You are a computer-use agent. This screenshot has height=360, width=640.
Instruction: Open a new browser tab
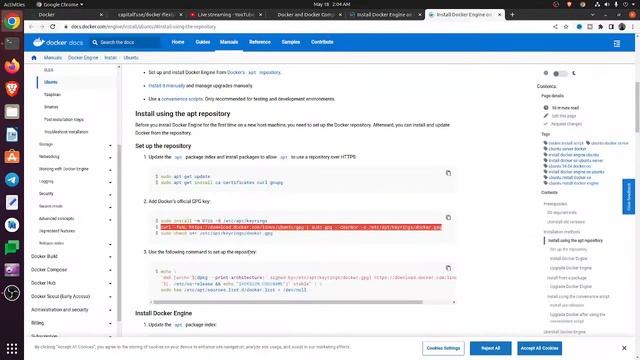pyautogui.click(x=512, y=15)
